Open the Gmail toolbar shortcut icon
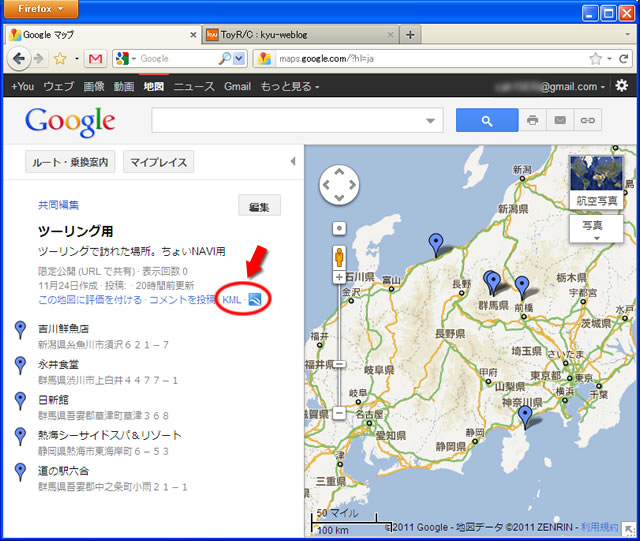Image resolution: width=640 pixels, height=541 pixels. pos(96,59)
